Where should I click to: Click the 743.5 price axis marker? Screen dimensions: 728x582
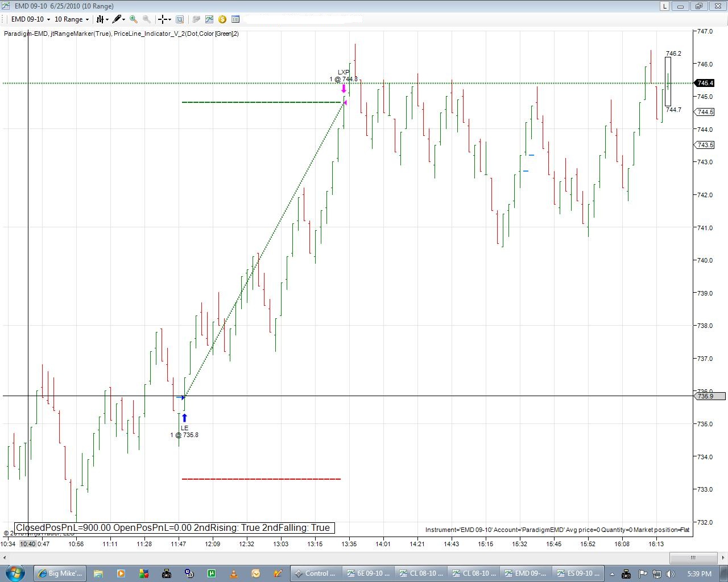click(x=705, y=145)
